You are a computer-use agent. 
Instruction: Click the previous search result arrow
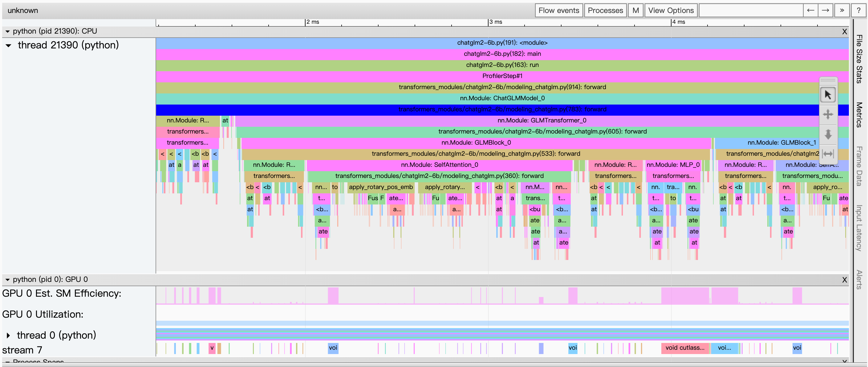pyautogui.click(x=810, y=10)
